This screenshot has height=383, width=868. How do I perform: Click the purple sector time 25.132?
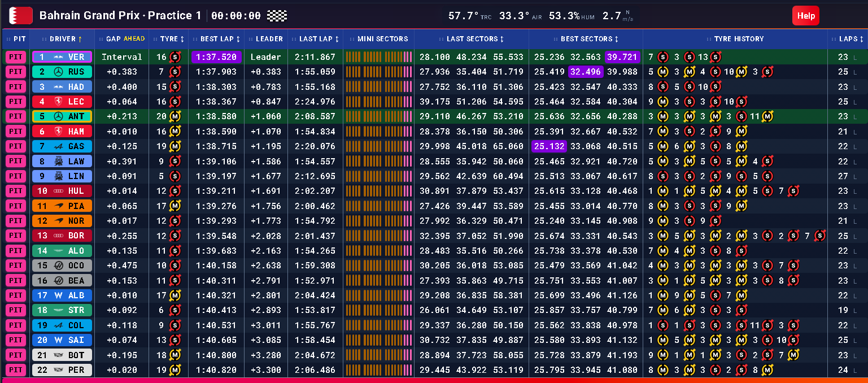(x=548, y=146)
